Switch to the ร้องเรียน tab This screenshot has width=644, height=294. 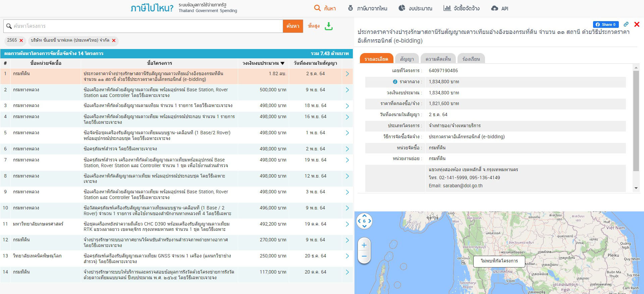[471, 59]
